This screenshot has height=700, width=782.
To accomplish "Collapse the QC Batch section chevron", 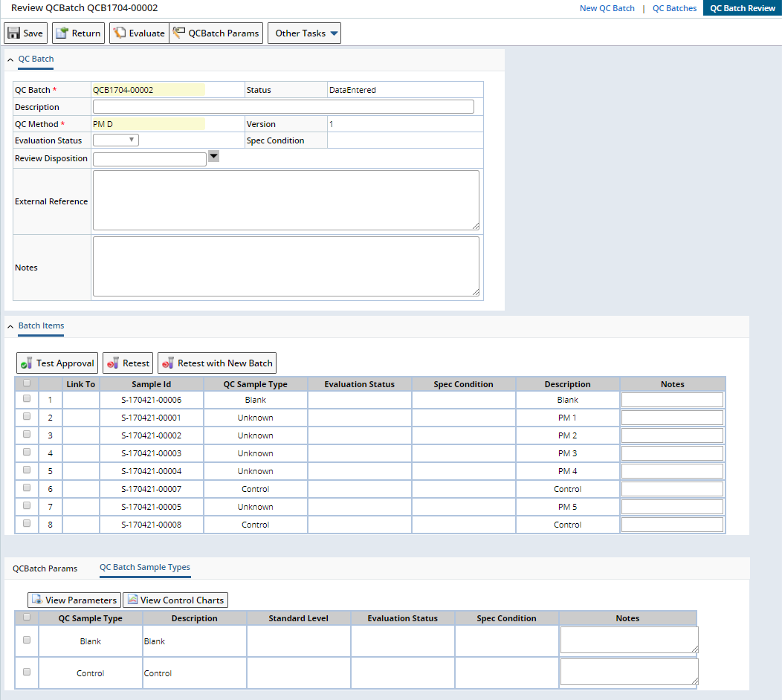I will tap(10, 59).
